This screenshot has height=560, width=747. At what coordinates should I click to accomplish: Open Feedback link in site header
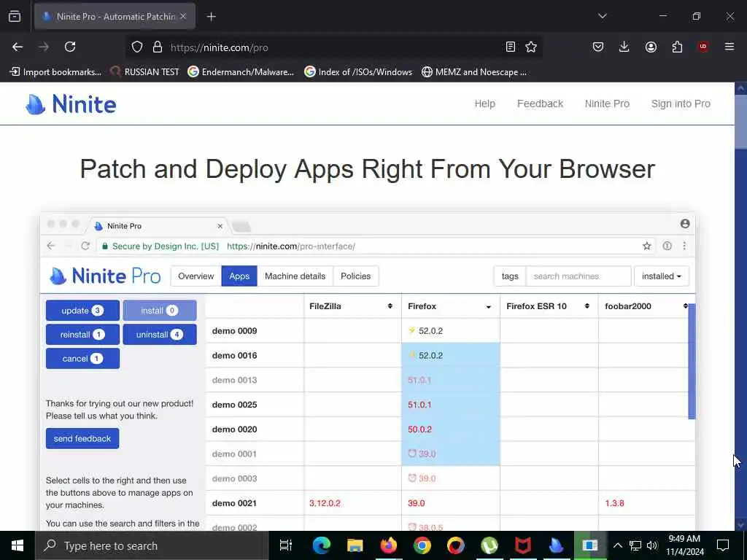[x=540, y=104]
